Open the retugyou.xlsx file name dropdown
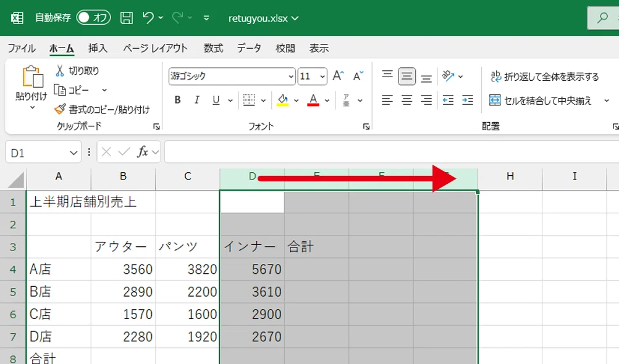This screenshot has width=619, height=364. (263, 18)
